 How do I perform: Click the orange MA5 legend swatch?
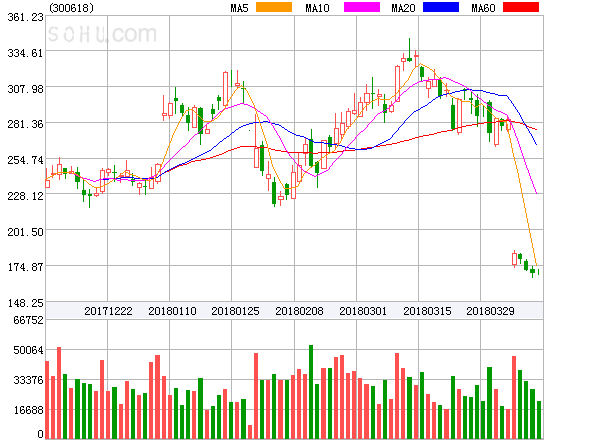(x=274, y=7)
